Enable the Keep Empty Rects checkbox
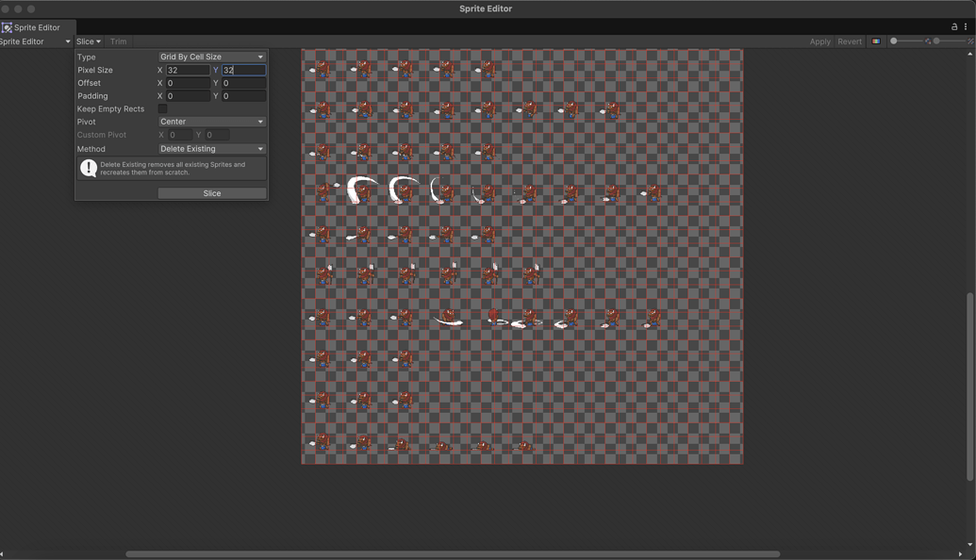The width and height of the screenshot is (976, 560). pos(161,108)
